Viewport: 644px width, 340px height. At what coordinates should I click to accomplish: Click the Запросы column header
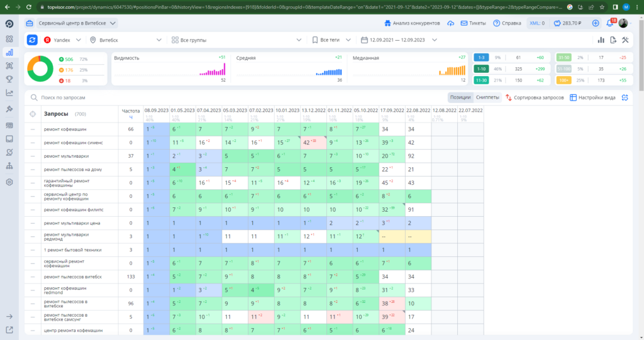coord(56,114)
